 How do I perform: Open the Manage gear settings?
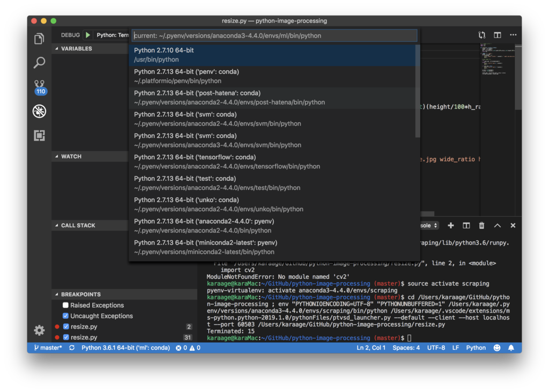click(x=39, y=330)
